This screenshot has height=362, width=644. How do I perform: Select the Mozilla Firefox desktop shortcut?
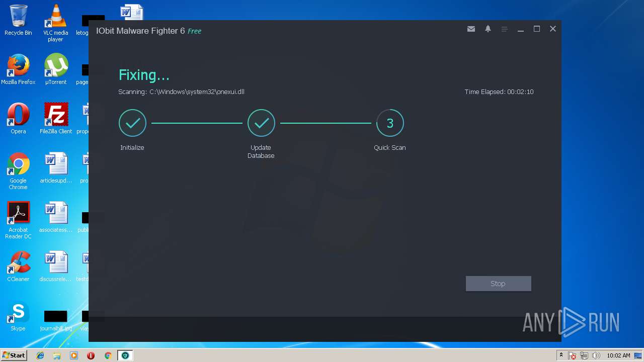pyautogui.click(x=18, y=69)
